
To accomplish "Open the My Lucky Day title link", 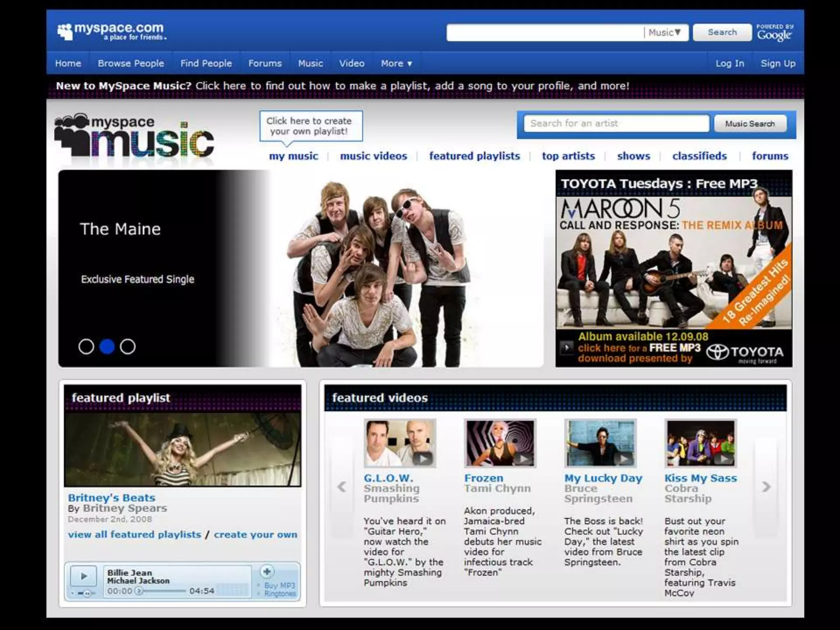I will point(603,478).
